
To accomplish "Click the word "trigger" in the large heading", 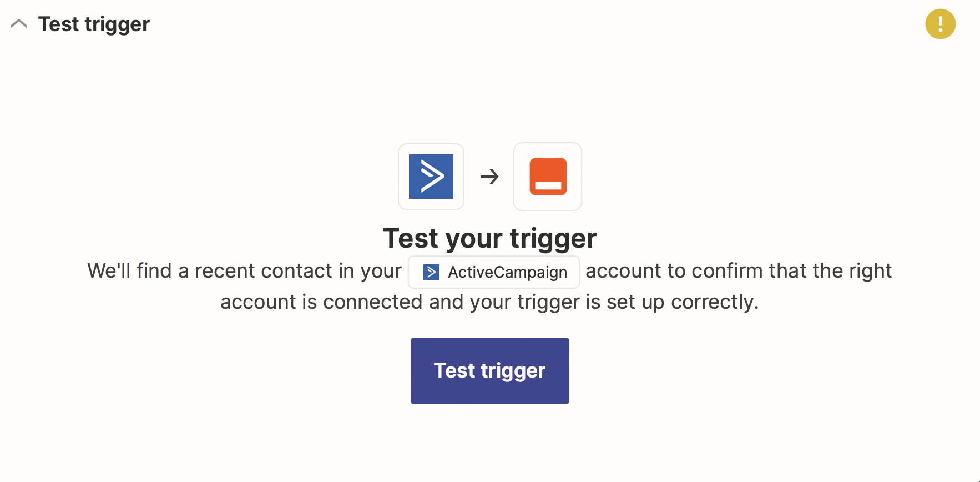I will [x=553, y=238].
